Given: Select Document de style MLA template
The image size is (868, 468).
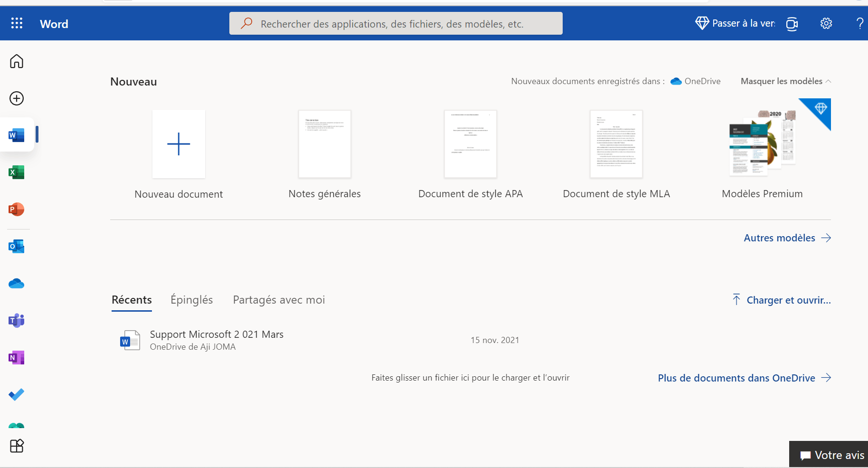Looking at the screenshot, I should click(616, 144).
